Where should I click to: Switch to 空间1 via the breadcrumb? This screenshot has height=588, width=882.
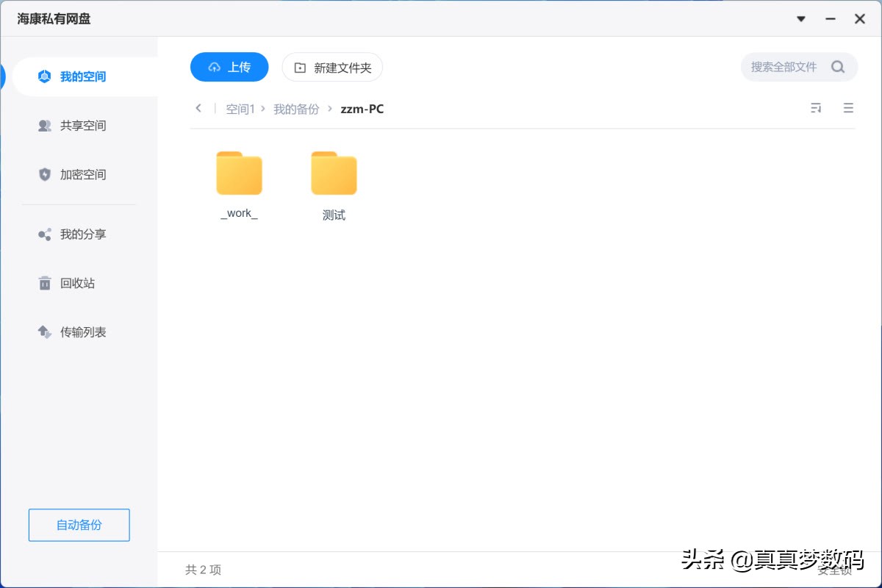(240, 108)
